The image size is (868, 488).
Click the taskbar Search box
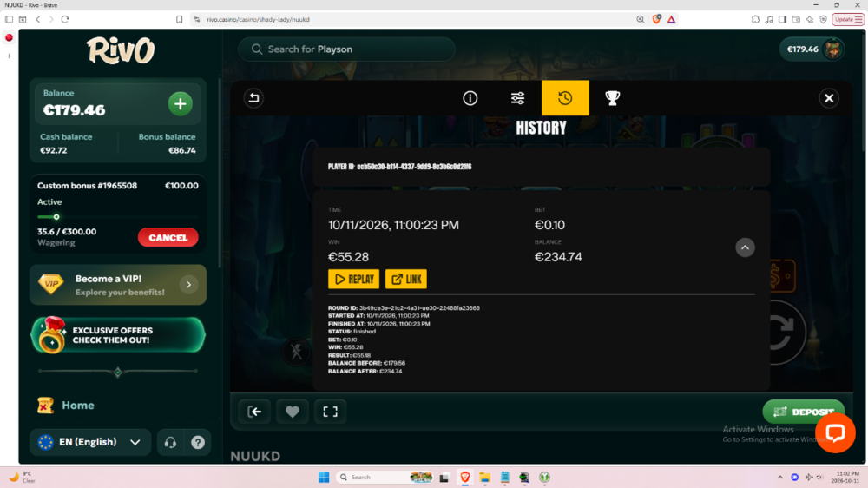pyautogui.click(x=385, y=477)
